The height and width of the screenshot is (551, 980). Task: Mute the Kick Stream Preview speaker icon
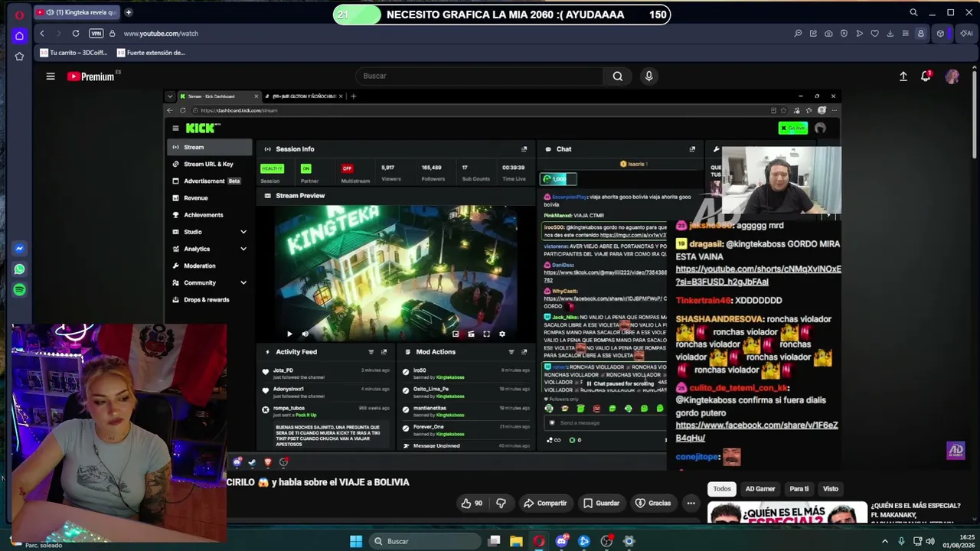pos(305,334)
